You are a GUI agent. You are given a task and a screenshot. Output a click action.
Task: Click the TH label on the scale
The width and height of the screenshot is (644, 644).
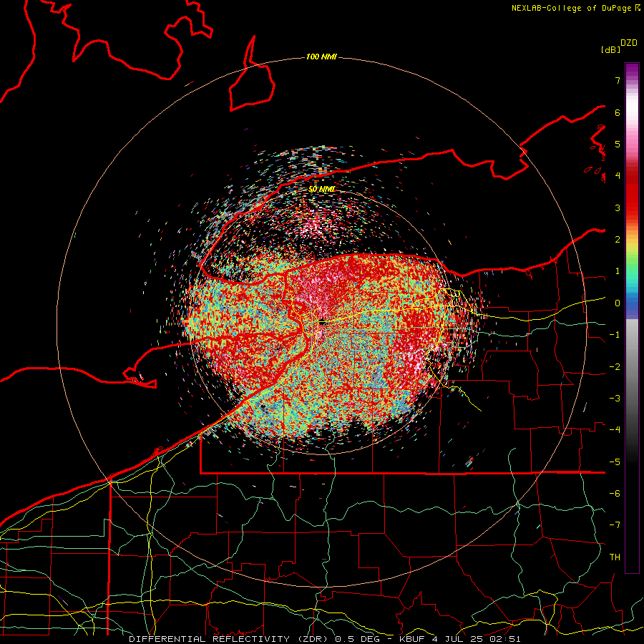pos(615,557)
